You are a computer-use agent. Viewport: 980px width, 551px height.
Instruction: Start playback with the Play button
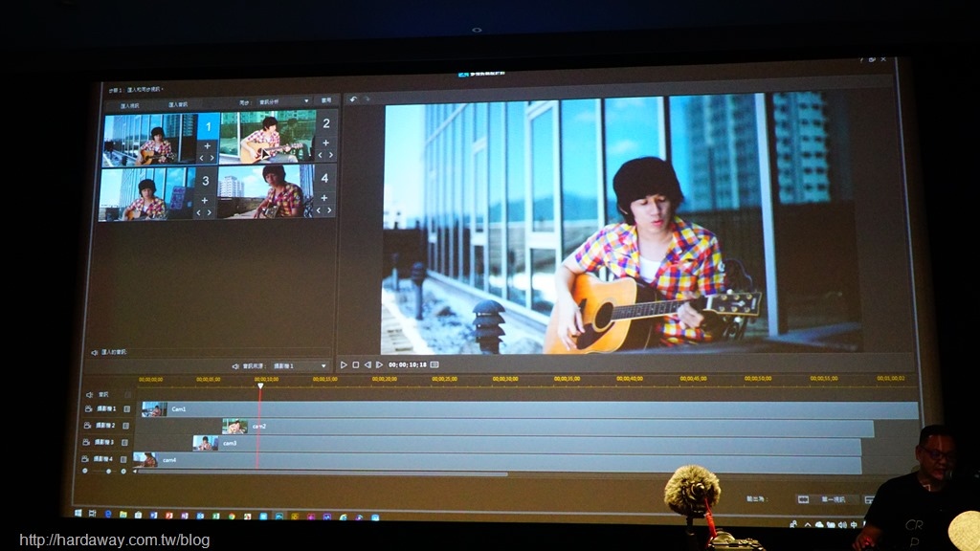pos(344,364)
